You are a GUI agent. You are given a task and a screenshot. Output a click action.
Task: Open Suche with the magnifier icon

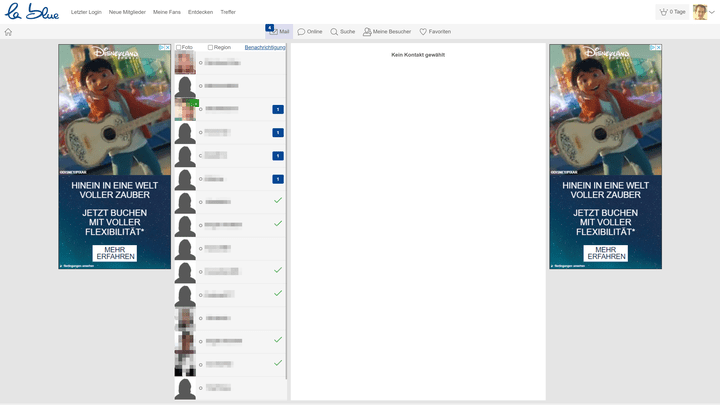[x=334, y=32]
